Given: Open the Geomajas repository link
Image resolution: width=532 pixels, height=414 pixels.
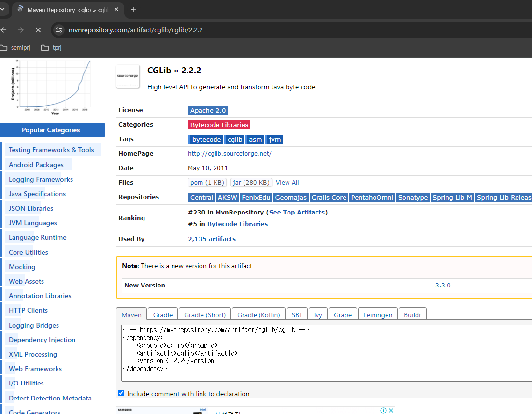Looking at the screenshot, I should [291, 197].
